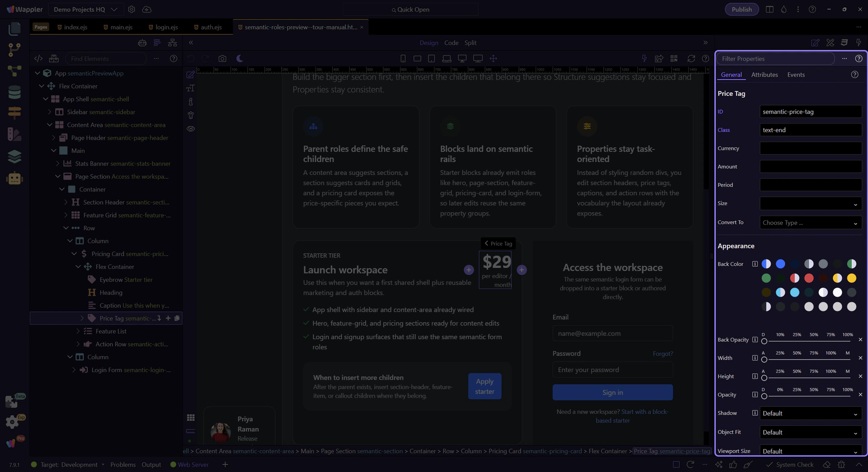Switch to the Attributes tab
The width and height of the screenshot is (868, 472).
coord(764,75)
